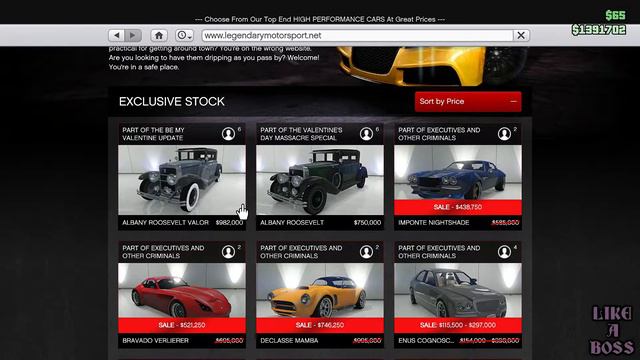Viewport: 640px width, 360px height.
Task: Close the browser with the X button
Action: [521, 36]
